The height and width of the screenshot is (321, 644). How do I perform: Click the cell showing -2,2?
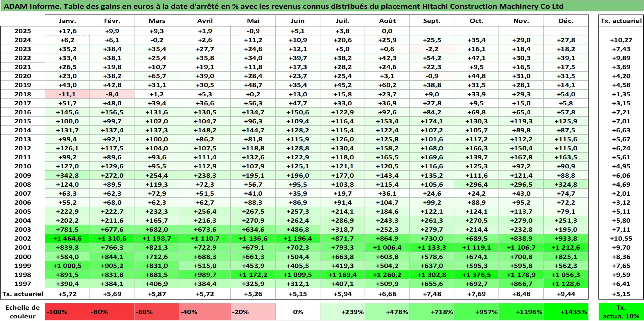[432, 49]
